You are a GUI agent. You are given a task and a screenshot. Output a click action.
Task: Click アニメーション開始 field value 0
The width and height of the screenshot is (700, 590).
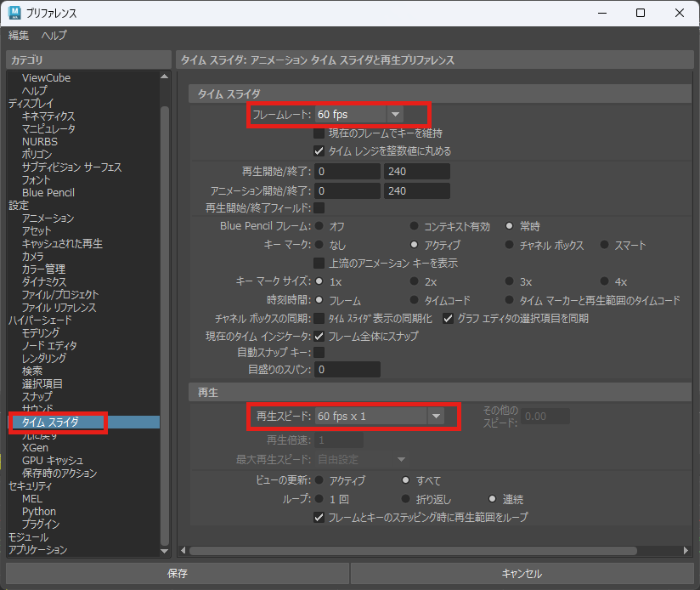pyautogui.click(x=347, y=191)
